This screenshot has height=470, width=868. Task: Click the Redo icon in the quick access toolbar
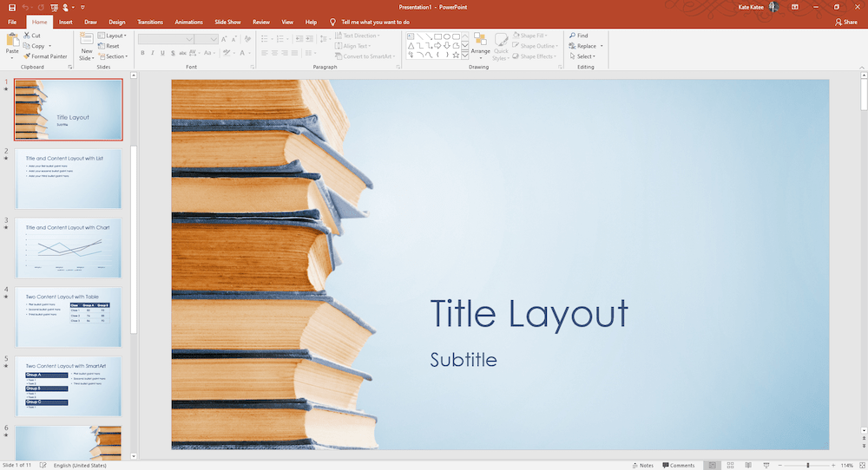point(41,8)
